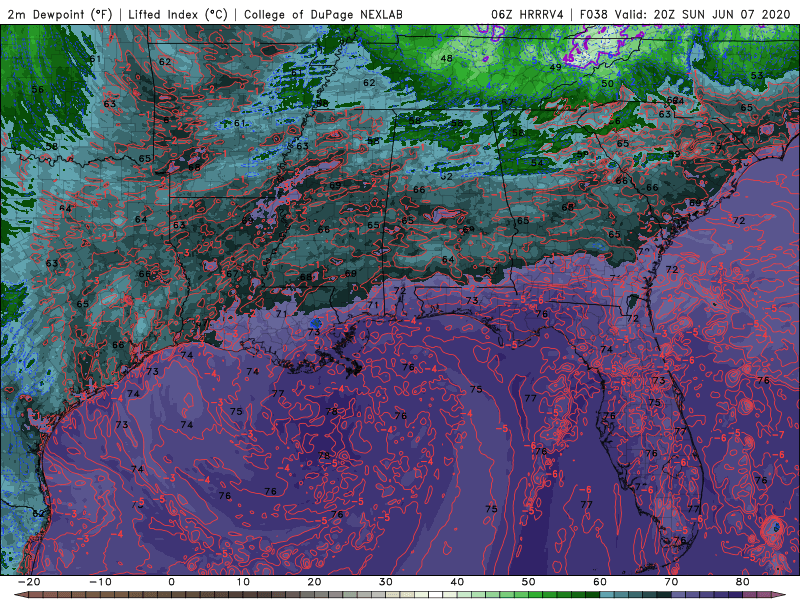This screenshot has height=600, width=800.
Task: Click the "F038" forecast hour label
Action: 594,14
